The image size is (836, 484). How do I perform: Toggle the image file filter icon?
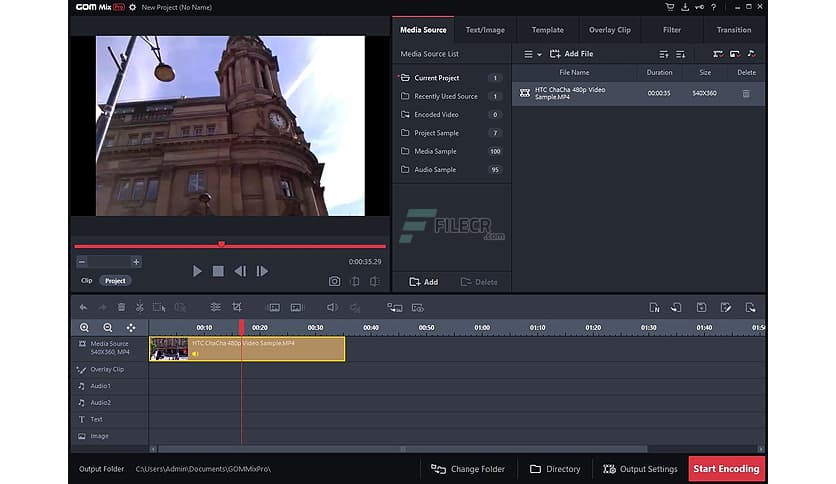735,54
